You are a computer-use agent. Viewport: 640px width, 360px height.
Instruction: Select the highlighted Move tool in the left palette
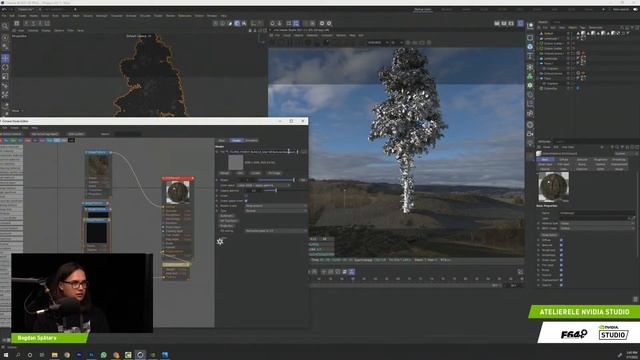(x=5, y=58)
